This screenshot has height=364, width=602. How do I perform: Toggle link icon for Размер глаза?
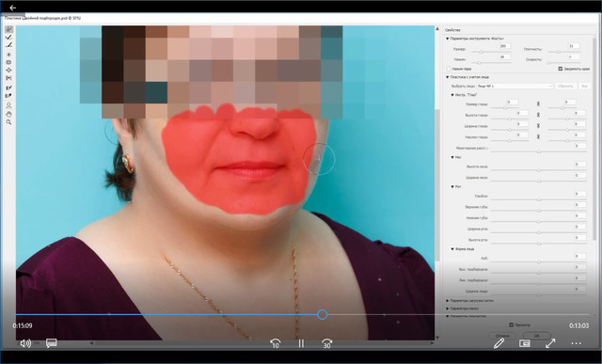(538, 103)
